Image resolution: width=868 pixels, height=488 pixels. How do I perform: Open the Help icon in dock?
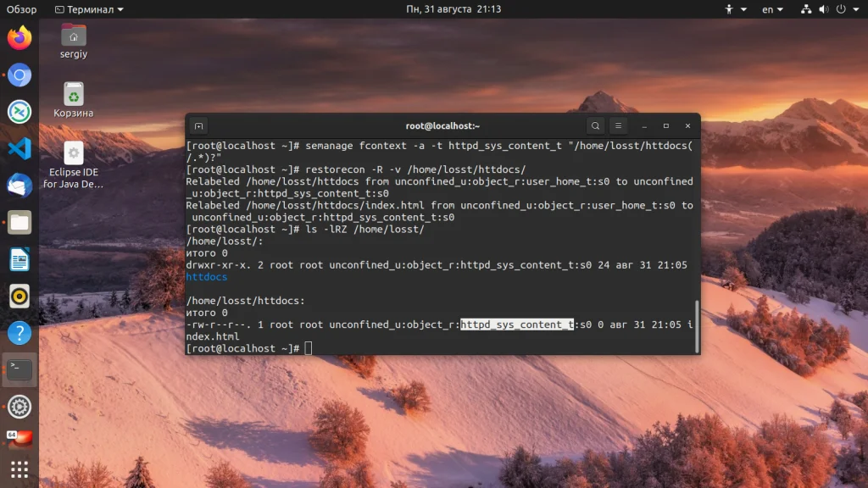click(x=19, y=333)
